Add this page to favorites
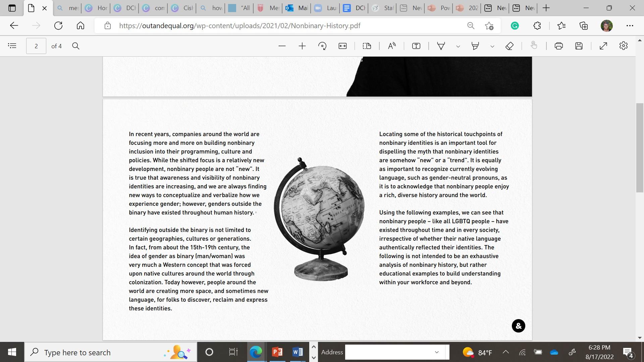 point(489,25)
